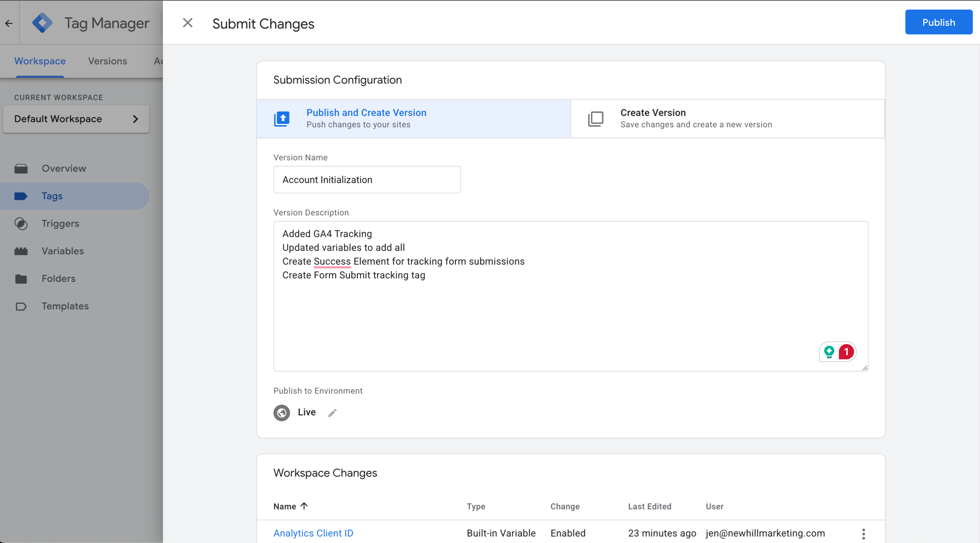The height and width of the screenshot is (543, 980).
Task: Open Variables from the sidebar
Action: click(62, 251)
